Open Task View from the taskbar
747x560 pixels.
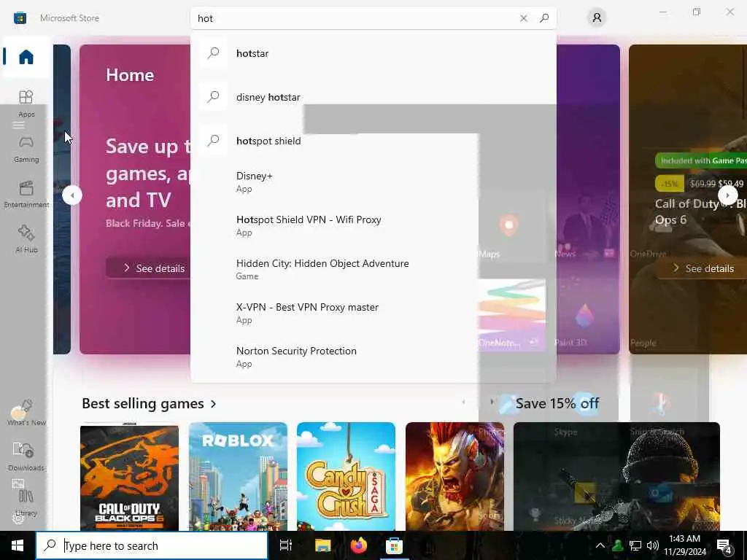[286, 545]
